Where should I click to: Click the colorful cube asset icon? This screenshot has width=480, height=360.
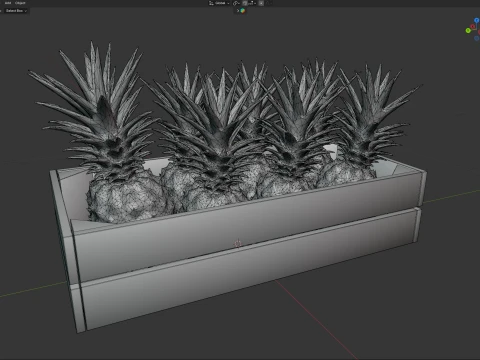pyautogui.click(x=243, y=11)
